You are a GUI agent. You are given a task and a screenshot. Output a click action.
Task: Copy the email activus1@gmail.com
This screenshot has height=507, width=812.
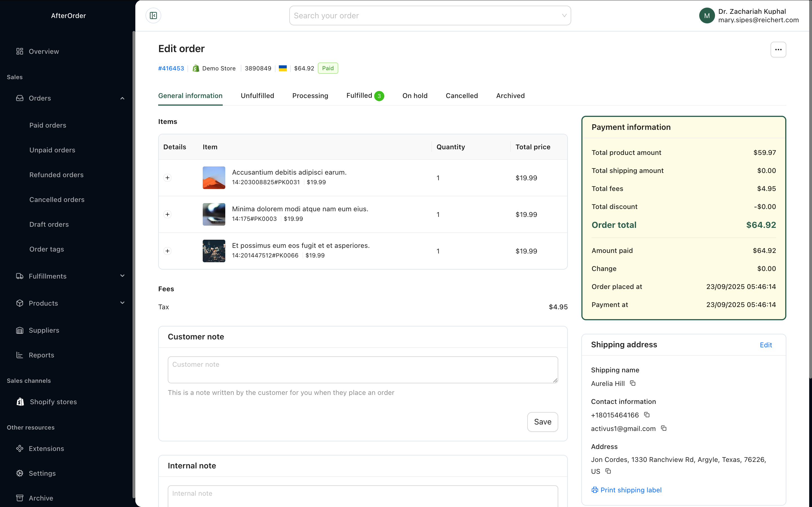pyautogui.click(x=664, y=428)
